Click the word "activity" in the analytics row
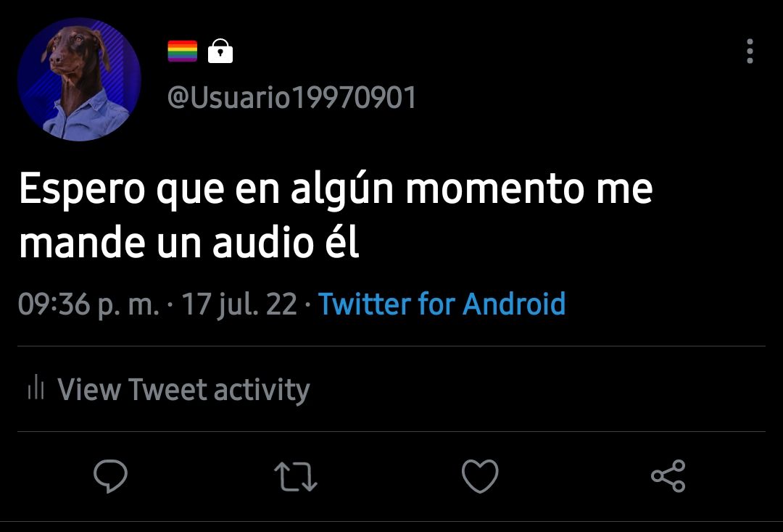 pos(262,390)
